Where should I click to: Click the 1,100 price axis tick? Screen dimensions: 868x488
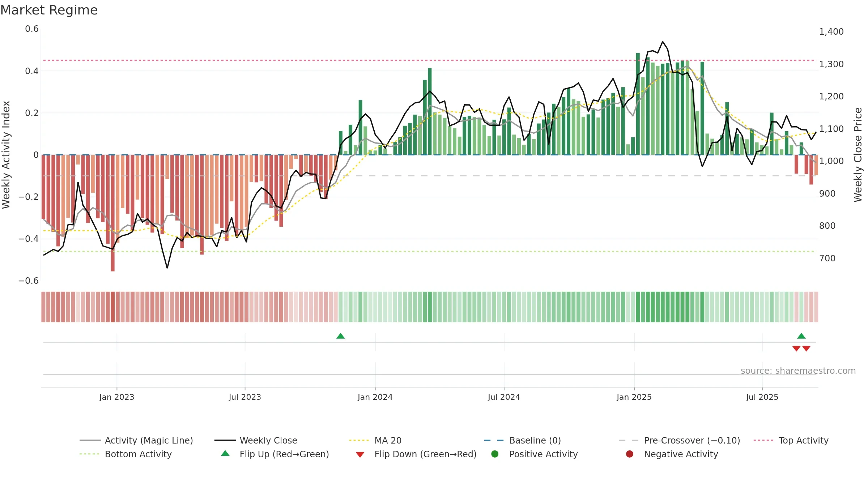pos(831,129)
